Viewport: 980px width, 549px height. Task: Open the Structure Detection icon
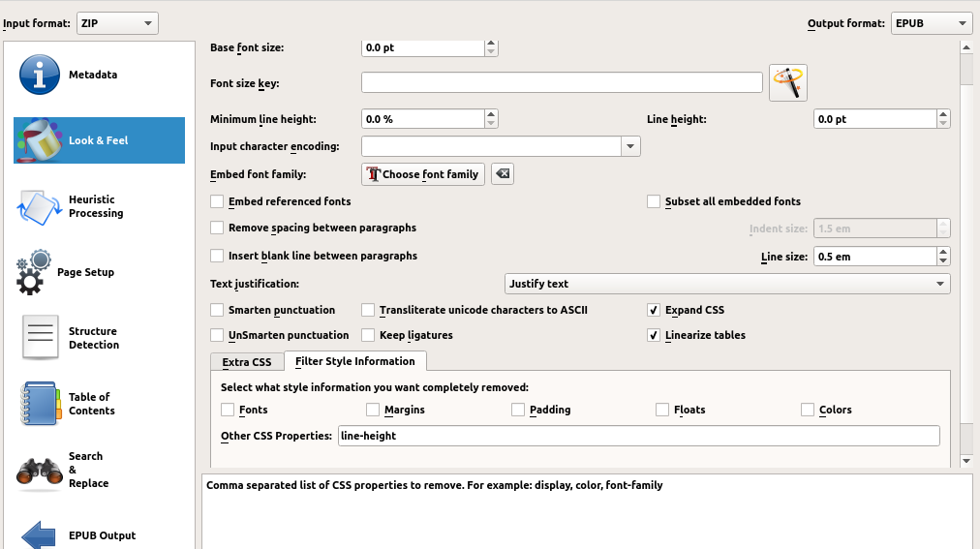click(x=40, y=338)
